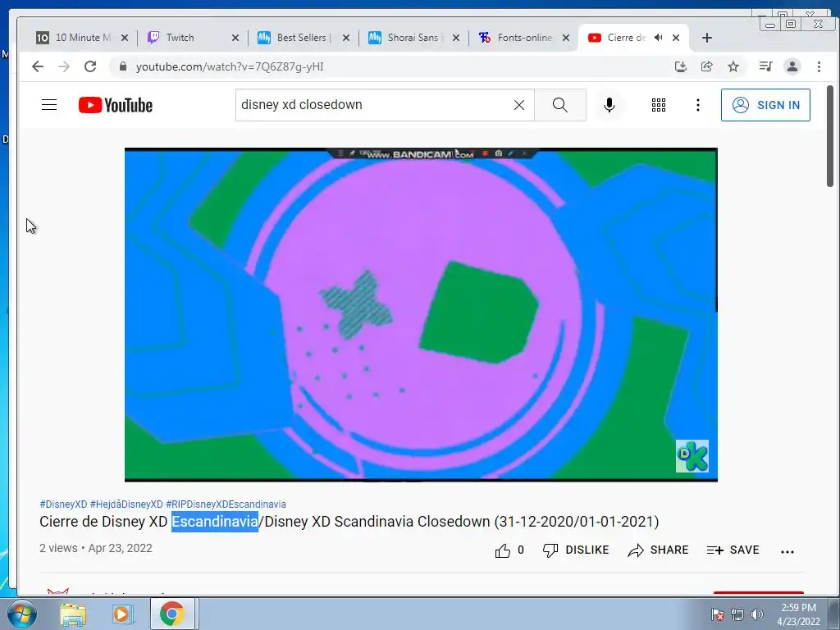Open the YouTube hamburger guide menu

pos(49,105)
